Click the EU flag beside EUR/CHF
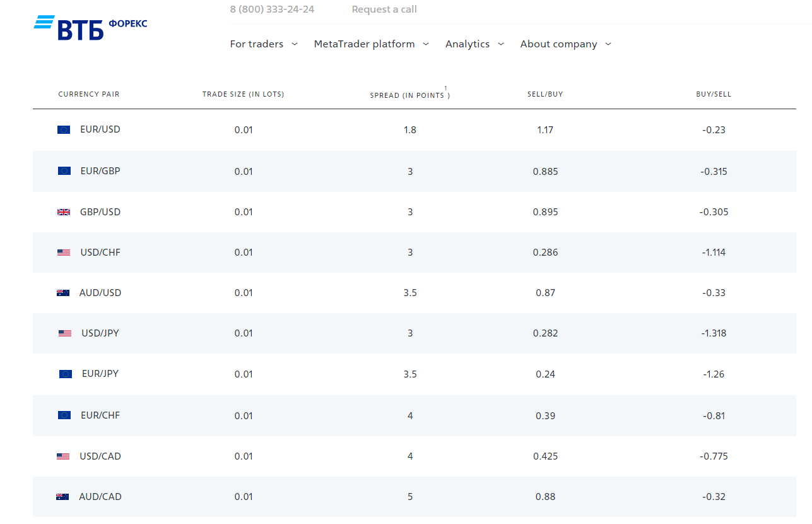Screen dimensions: 812x524 tap(64, 415)
